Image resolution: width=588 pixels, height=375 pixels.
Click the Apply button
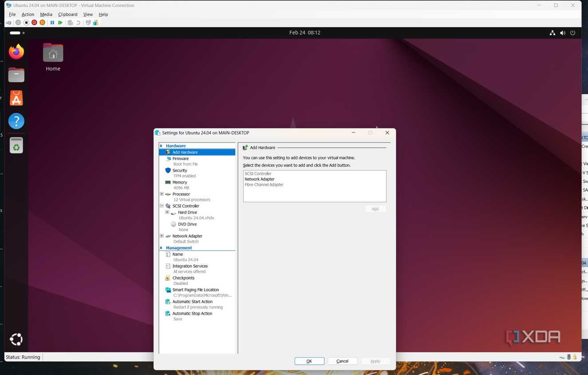[375, 361]
